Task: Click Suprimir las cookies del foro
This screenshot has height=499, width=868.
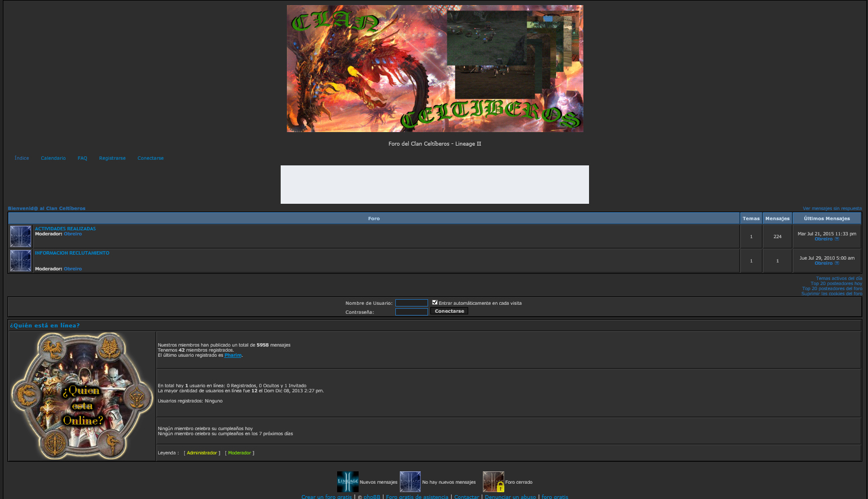Action: point(832,294)
